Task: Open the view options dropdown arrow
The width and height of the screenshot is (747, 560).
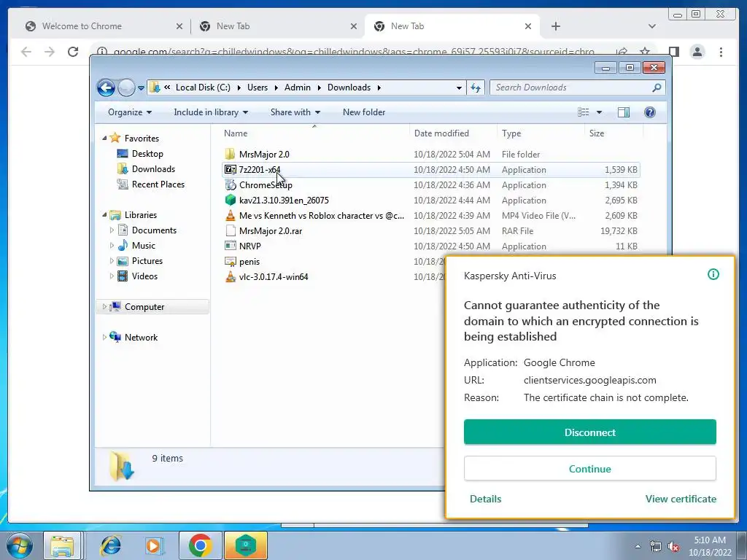Action: click(x=600, y=112)
